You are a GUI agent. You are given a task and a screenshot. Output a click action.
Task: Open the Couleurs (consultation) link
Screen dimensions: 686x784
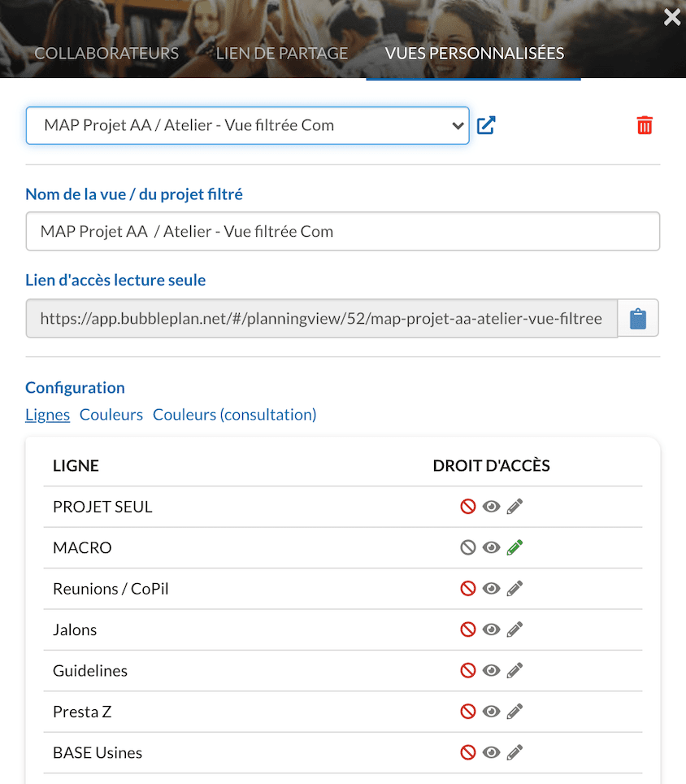(234, 415)
